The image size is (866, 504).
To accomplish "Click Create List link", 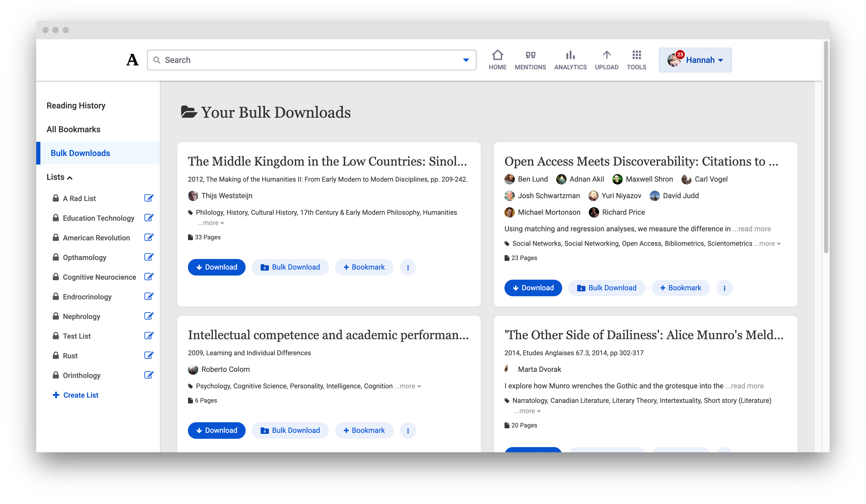I will (76, 395).
